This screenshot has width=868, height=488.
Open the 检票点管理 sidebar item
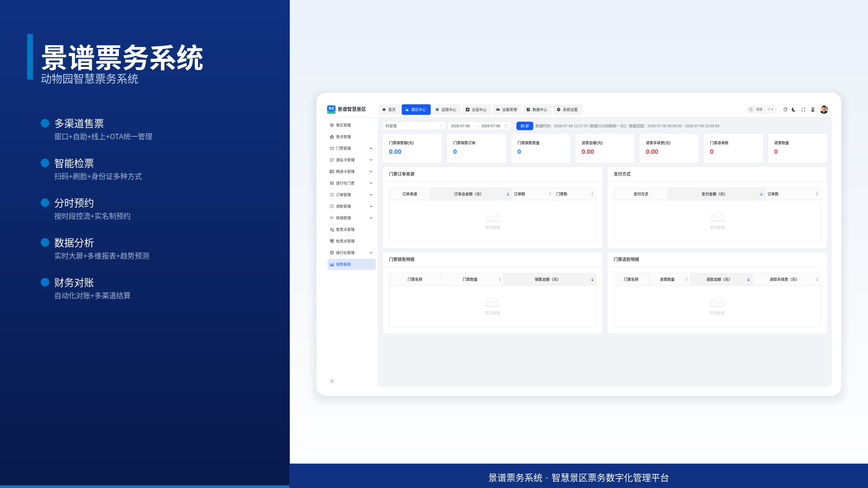point(352,241)
